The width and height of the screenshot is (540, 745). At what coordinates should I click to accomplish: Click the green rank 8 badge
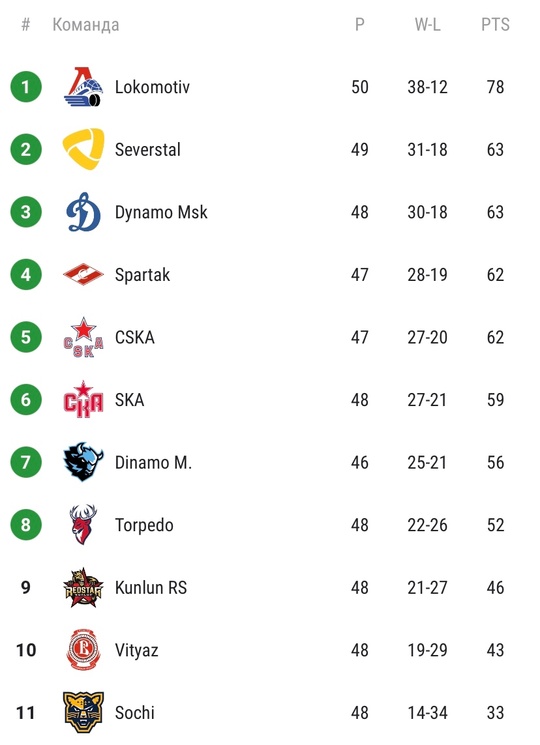[26, 525]
